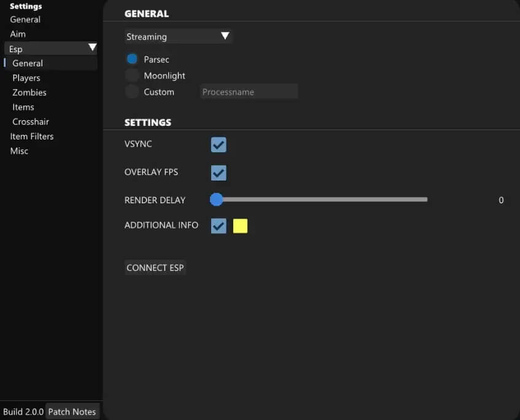Open Crosshair settings
Screen dimensions: 520x420
click(31, 122)
